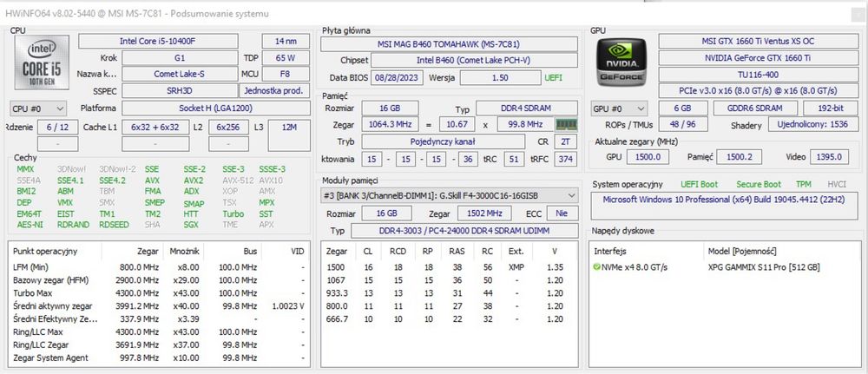Click the Video clock value 1395.0
Image resolution: width=868 pixels, height=374 pixels.
pos(829,157)
